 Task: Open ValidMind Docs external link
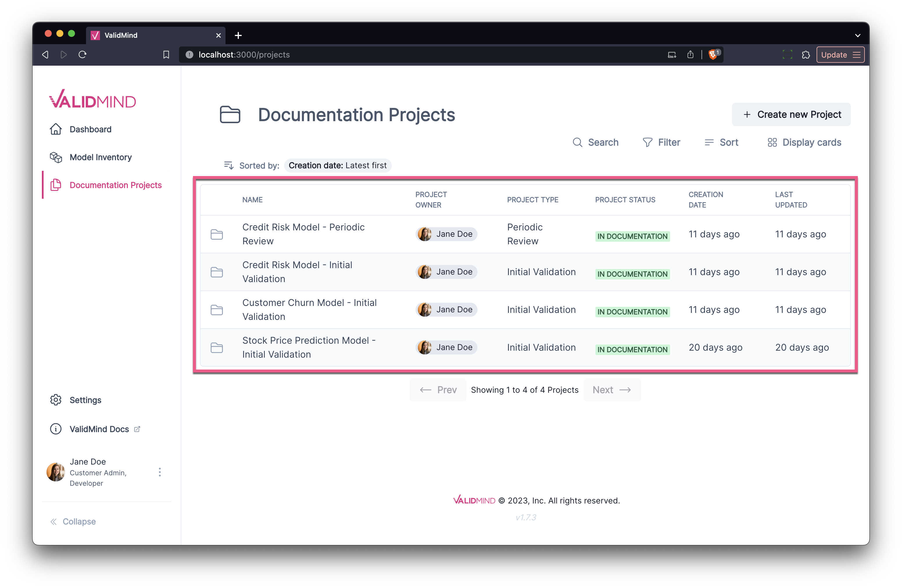tap(99, 429)
